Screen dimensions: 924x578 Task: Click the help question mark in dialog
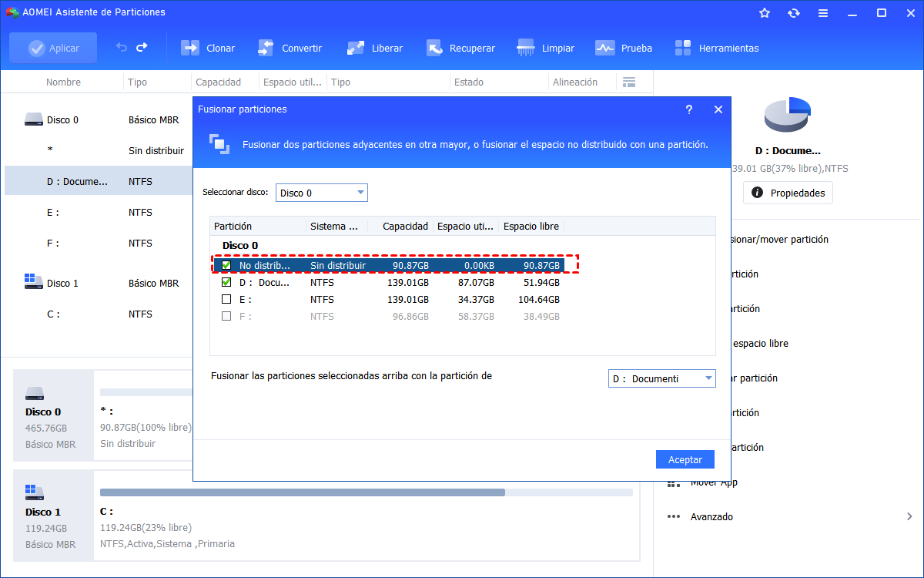[x=689, y=109]
